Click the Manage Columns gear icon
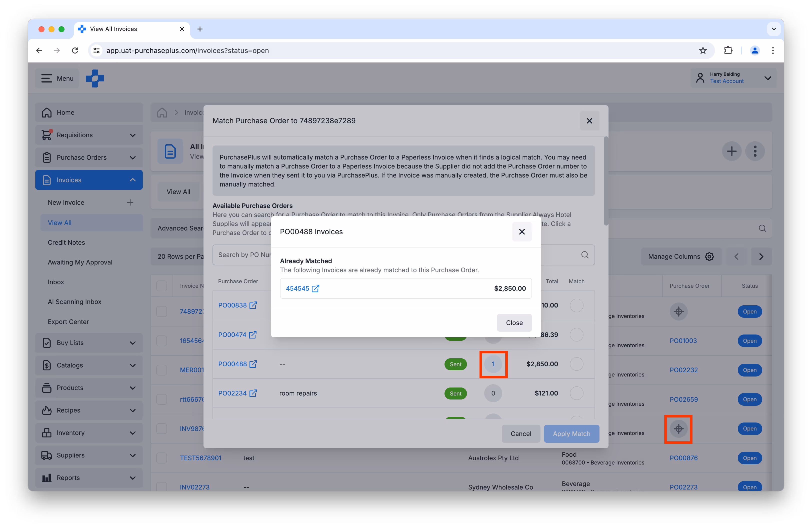Screen dimensions: 812x528 (709, 256)
